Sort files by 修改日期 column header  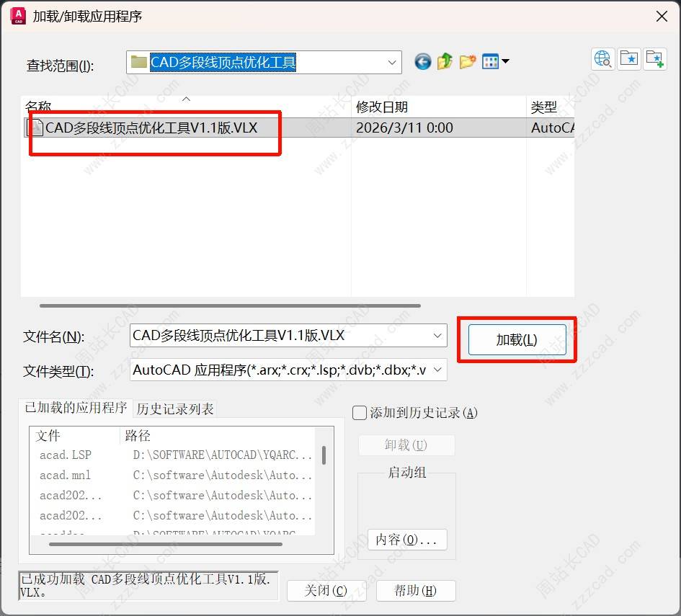click(x=382, y=107)
